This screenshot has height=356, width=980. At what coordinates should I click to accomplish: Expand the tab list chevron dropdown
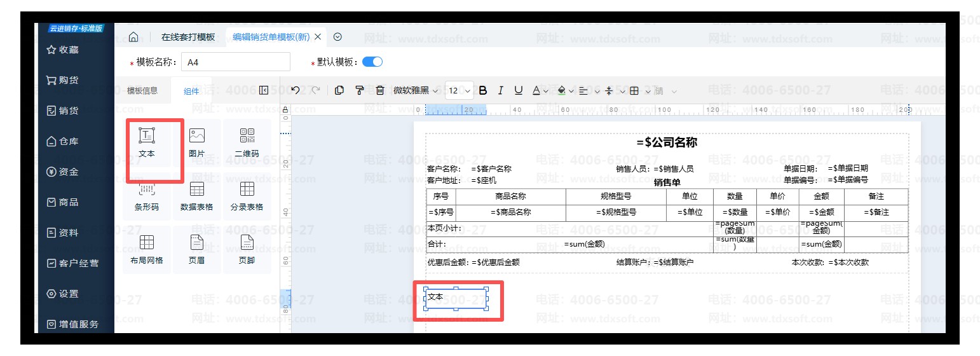coord(338,37)
